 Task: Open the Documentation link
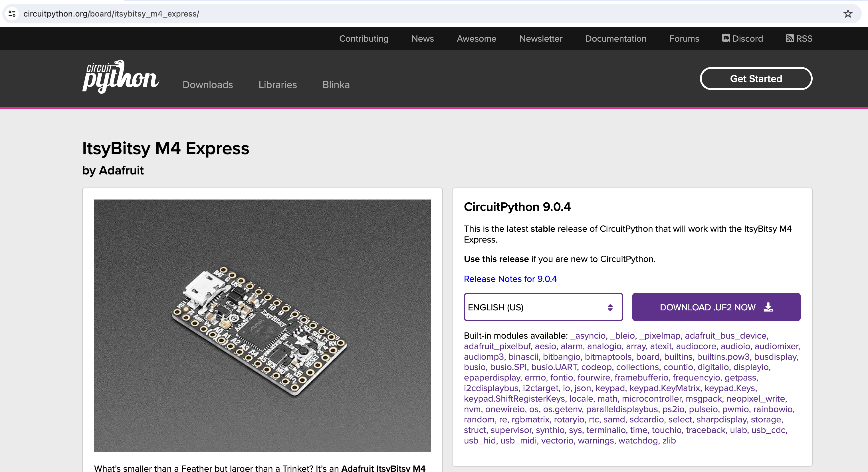(616, 39)
